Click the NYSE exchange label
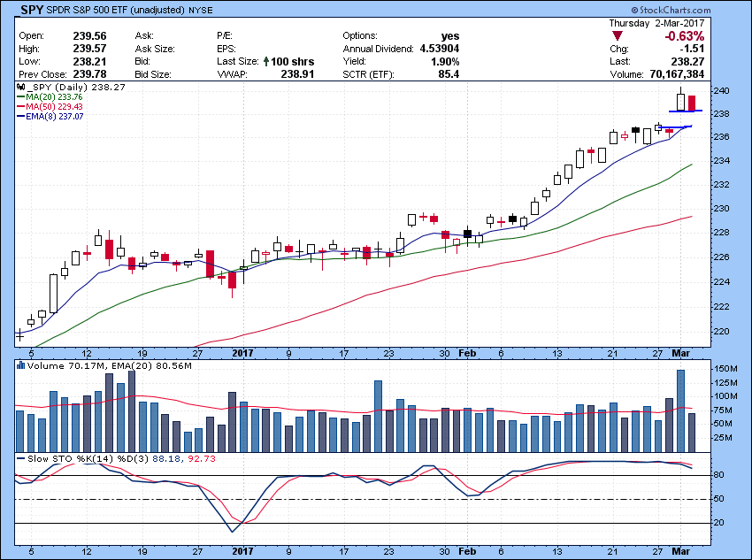This screenshot has width=752, height=560. coord(200,10)
